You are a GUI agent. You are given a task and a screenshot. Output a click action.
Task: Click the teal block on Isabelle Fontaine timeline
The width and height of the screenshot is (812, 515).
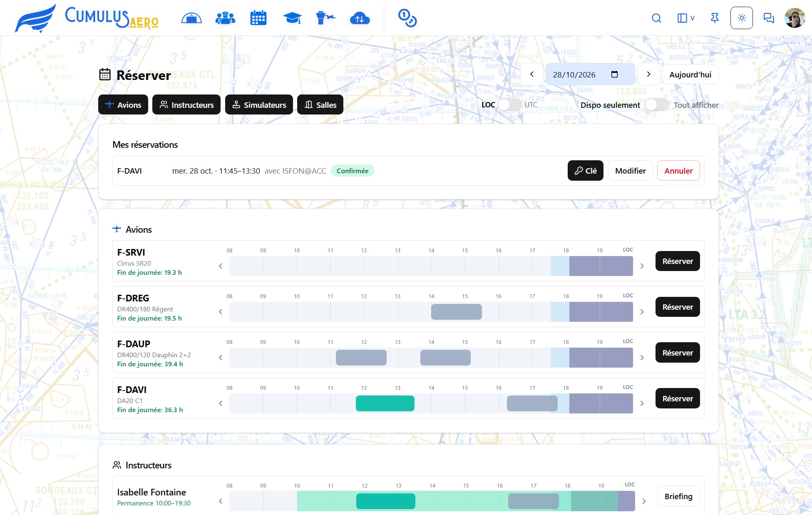(x=386, y=501)
